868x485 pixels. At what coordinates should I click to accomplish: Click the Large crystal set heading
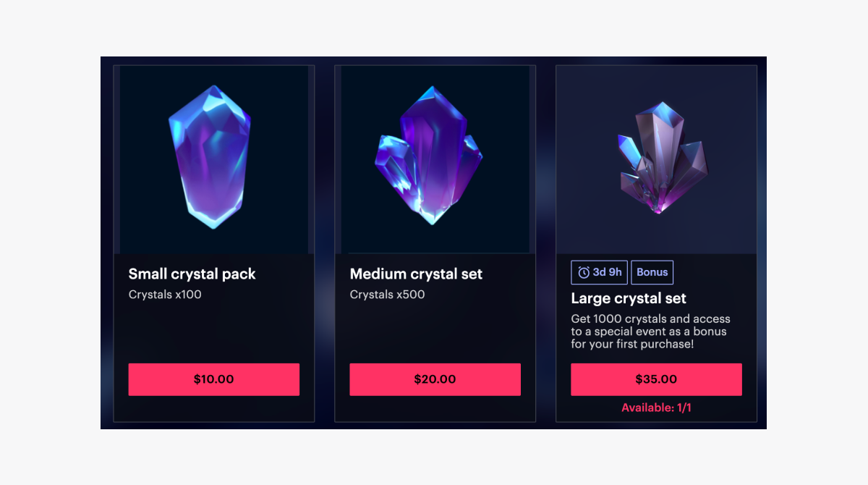(x=629, y=298)
